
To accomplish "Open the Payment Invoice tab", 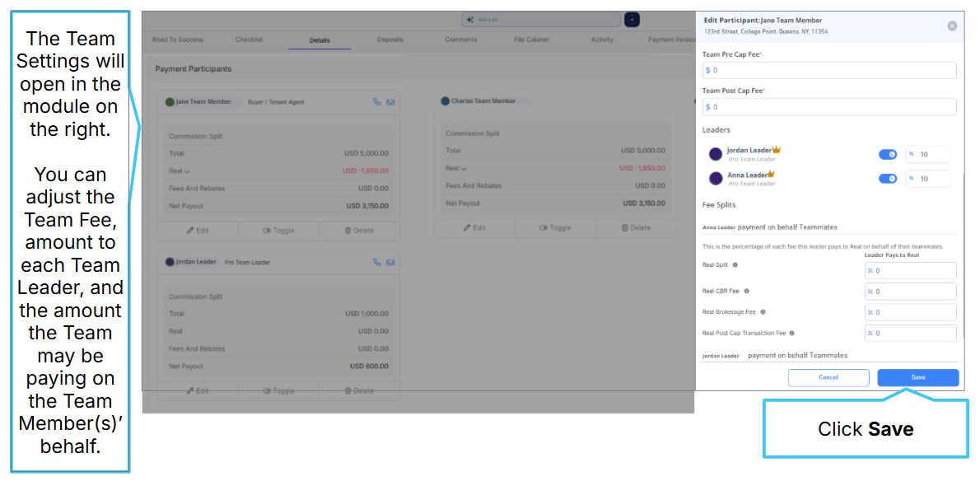I will click(670, 40).
